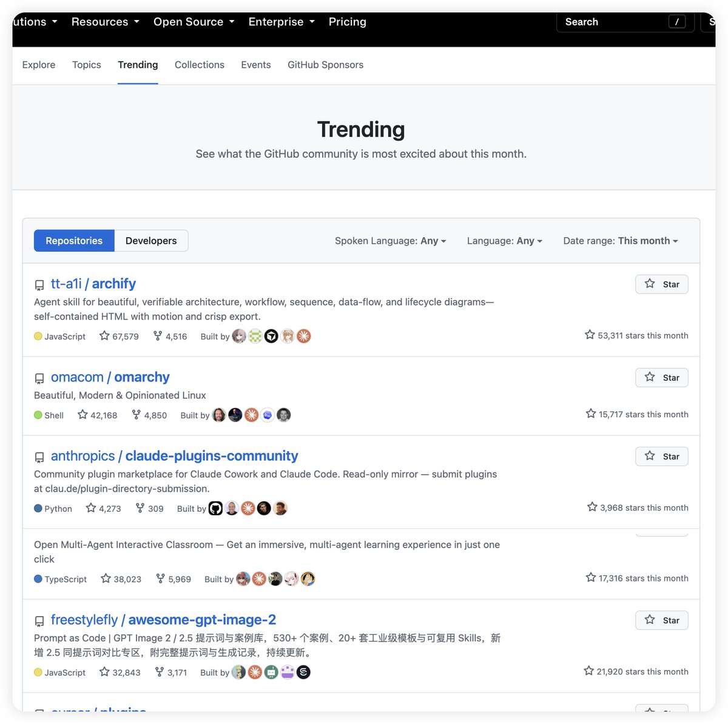Open the Collections tab
Viewport: 728px width, 724px height.
tap(200, 65)
